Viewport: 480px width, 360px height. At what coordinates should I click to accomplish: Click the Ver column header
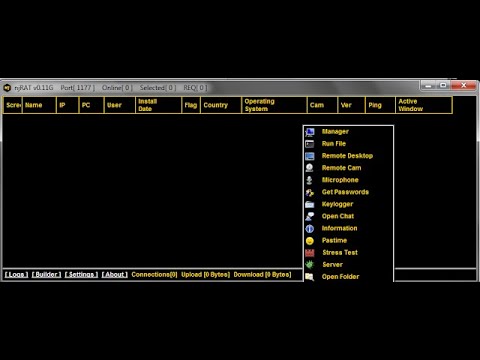(x=351, y=105)
